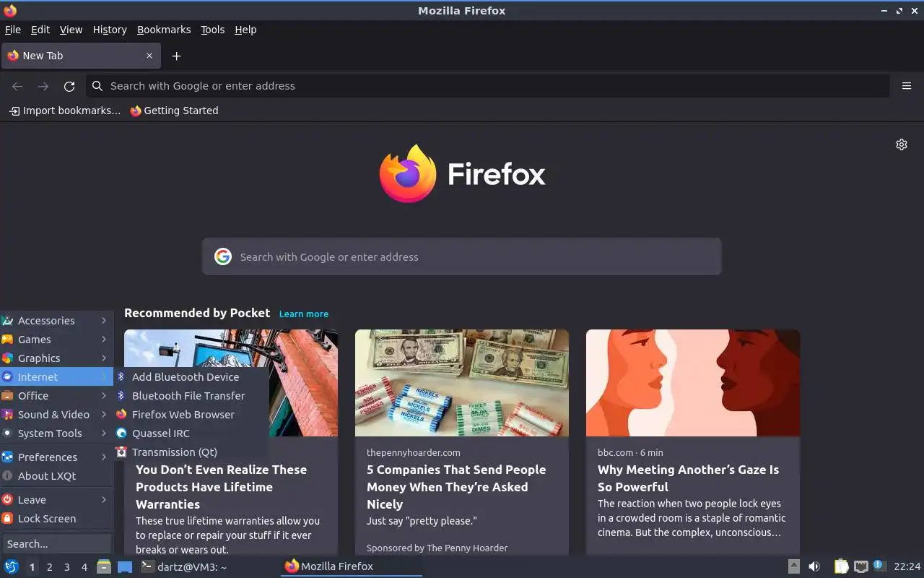Open About LXQt
This screenshot has height=578, width=924.
tap(56, 476)
